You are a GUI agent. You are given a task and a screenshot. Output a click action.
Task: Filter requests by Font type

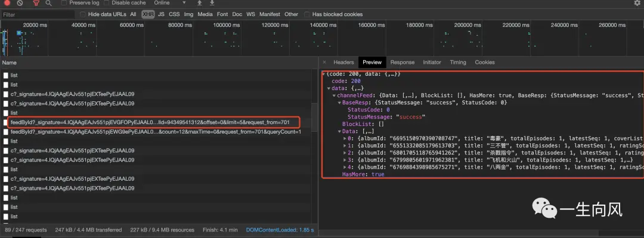point(222,14)
